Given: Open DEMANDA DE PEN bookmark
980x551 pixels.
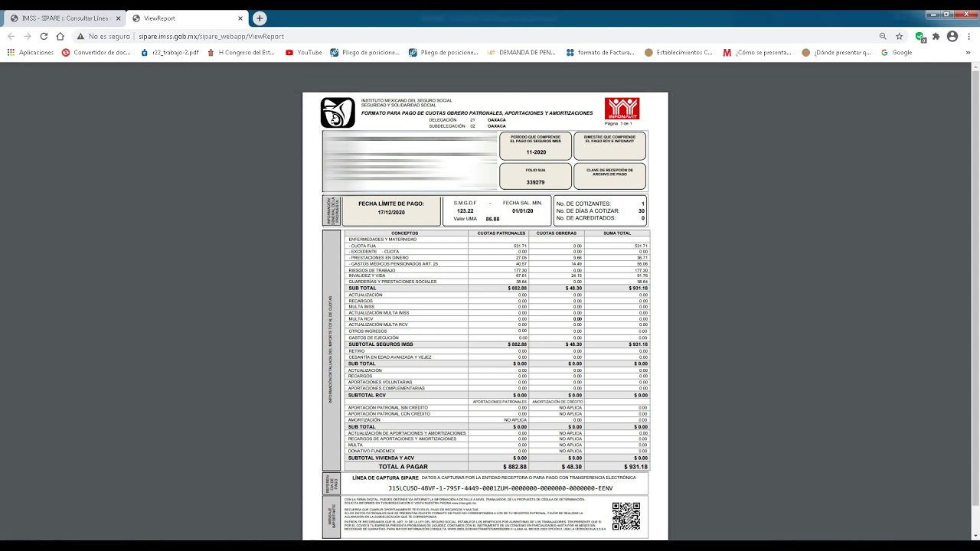Looking at the screenshot, I should coord(521,53).
